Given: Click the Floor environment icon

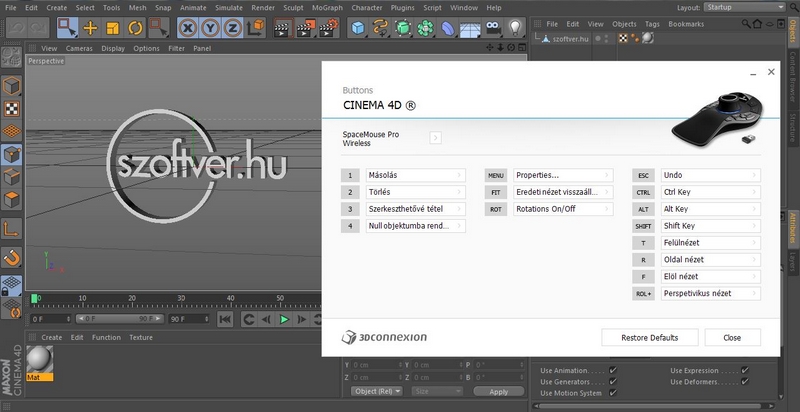Looking at the screenshot, I should (470, 28).
